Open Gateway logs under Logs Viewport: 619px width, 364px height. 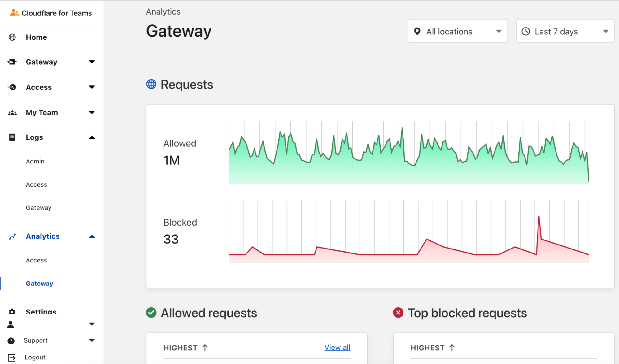pyautogui.click(x=39, y=208)
